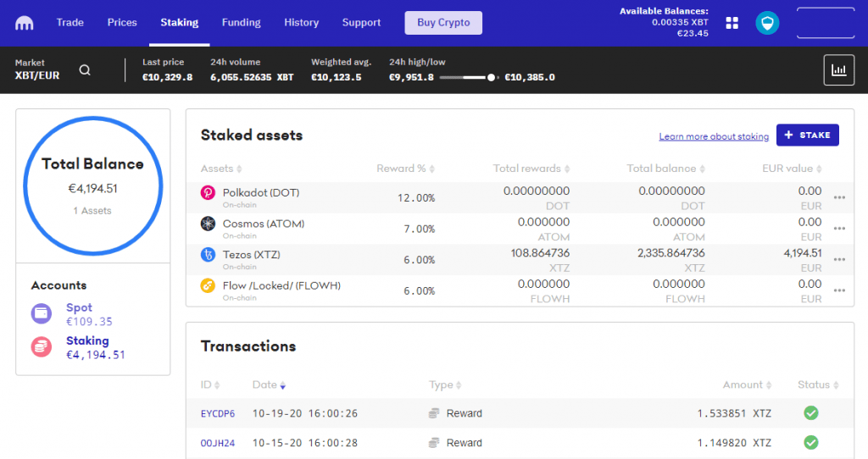
Task: Click the 1.533851 XTZ amount
Action: click(734, 413)
